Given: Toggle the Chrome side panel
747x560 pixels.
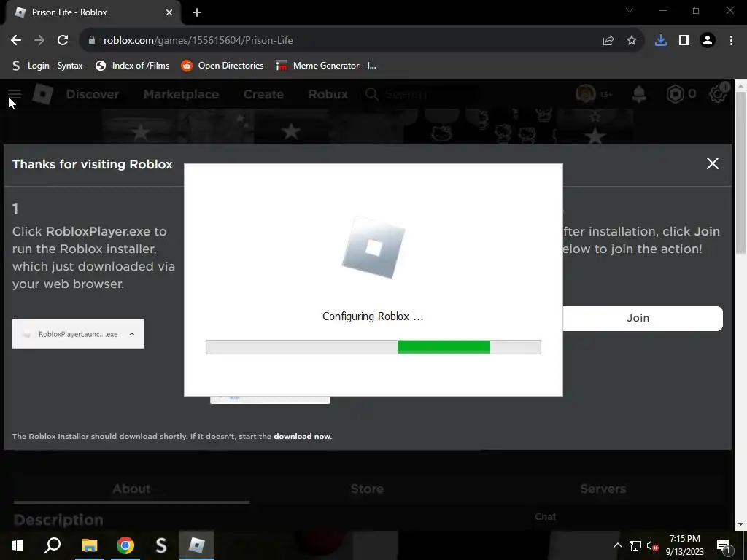Looking at the screenshot, I should (684, 41).
